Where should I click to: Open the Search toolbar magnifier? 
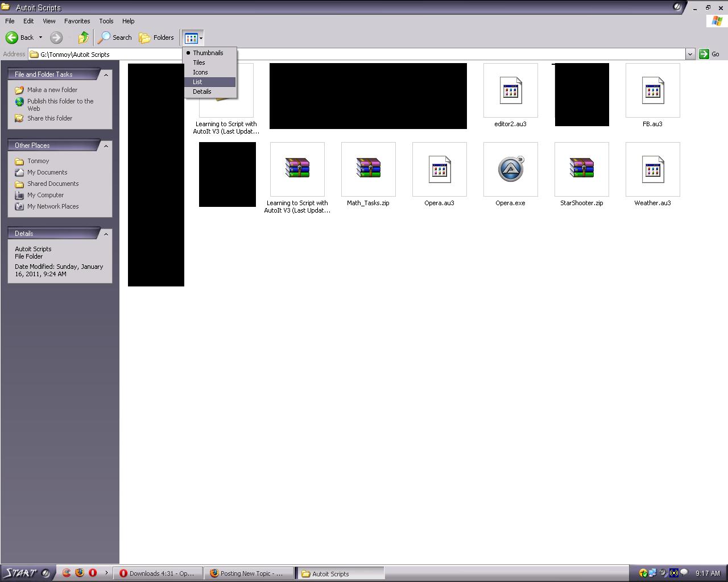(x=104, y=38)
